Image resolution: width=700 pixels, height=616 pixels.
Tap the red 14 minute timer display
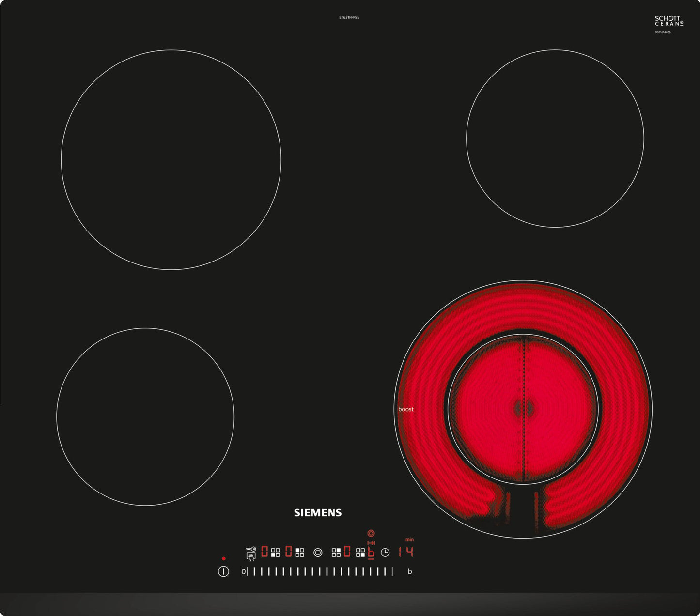pos(406,552)
